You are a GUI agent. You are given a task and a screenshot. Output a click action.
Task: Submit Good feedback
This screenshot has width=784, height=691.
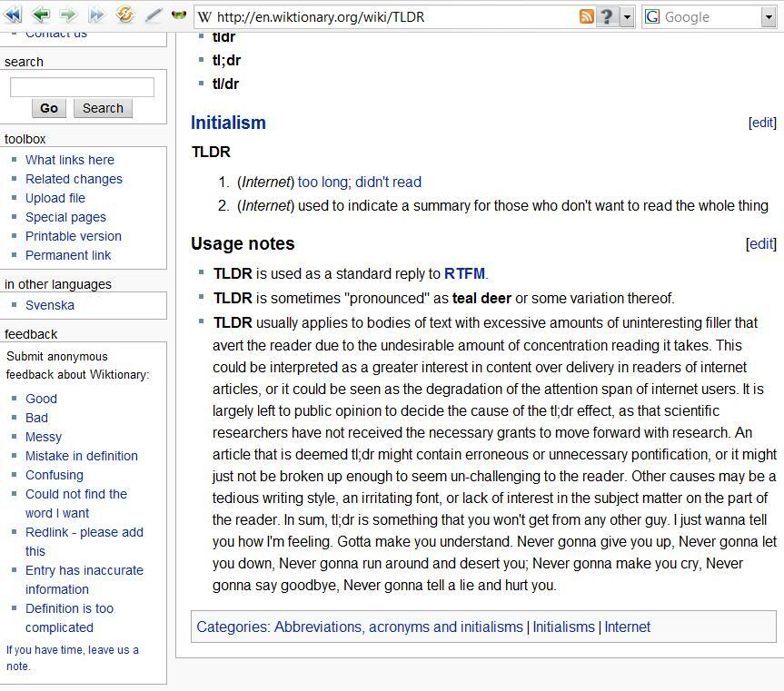pyautogui.click(x=42, y=399)
